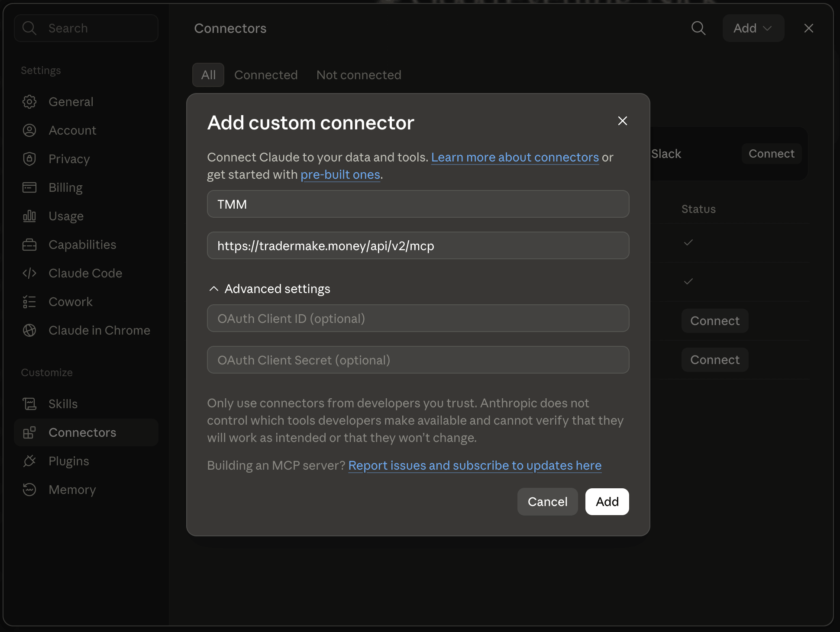Click the connector name field containing TMM

pyautogui.click(x=418, y=204)
